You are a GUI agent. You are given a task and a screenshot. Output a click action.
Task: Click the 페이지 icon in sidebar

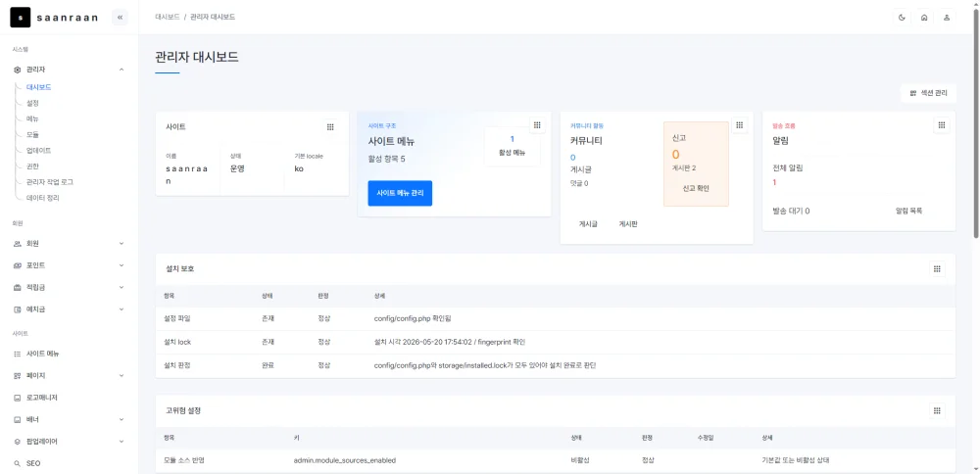click(x=18, y=376)
